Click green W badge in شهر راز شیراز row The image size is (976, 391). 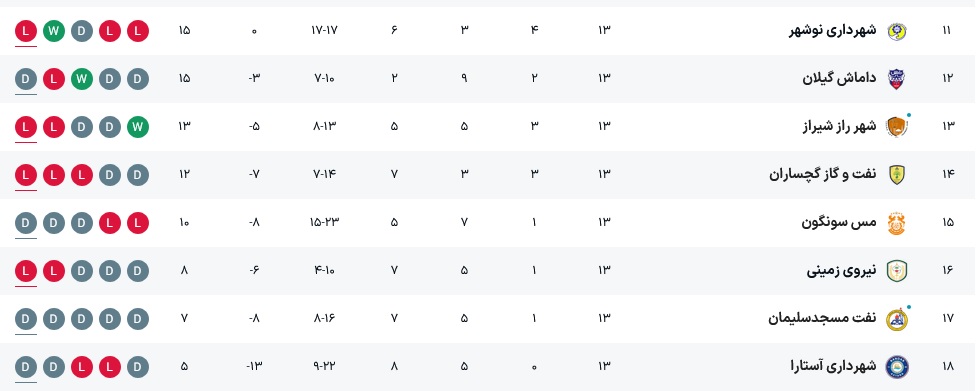click(x=138, y=126)
